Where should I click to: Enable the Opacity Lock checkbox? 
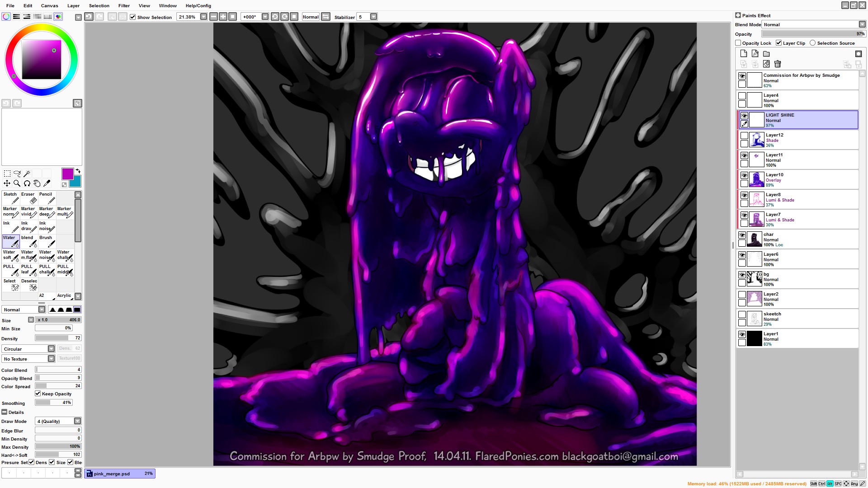(738, 43)
